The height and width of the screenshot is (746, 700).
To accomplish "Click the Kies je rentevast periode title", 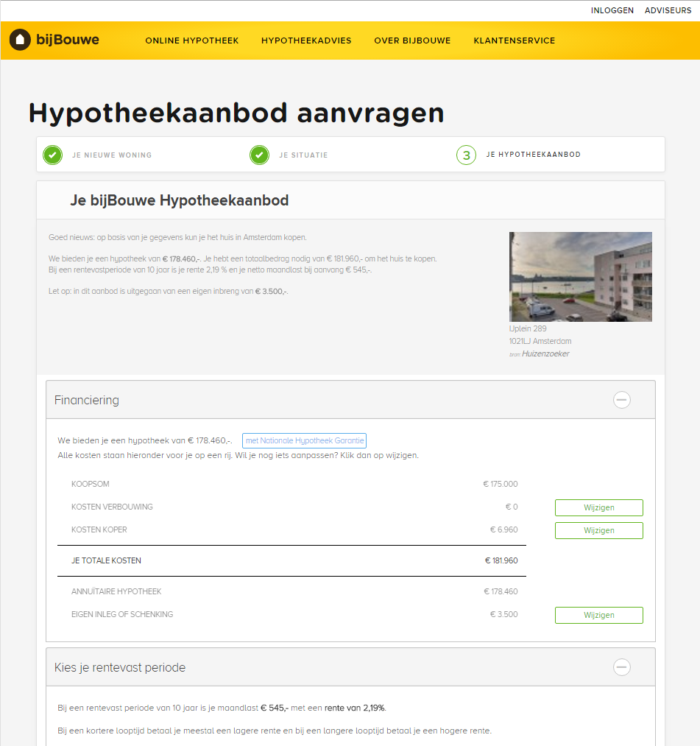I will click(120, 667).
